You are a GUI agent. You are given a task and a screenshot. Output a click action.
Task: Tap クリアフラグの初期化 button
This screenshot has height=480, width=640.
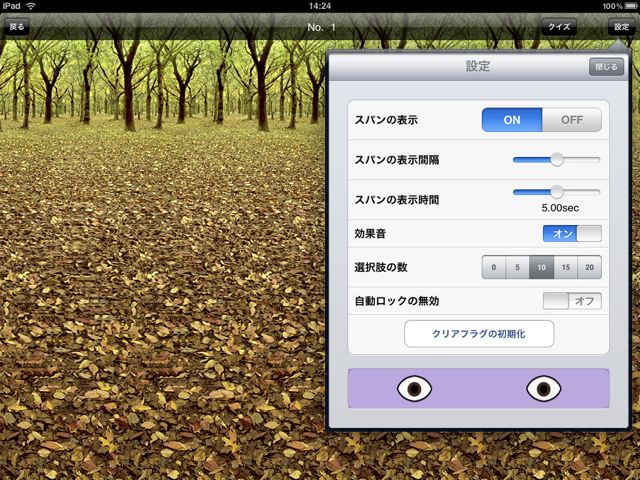coord(479,334)
